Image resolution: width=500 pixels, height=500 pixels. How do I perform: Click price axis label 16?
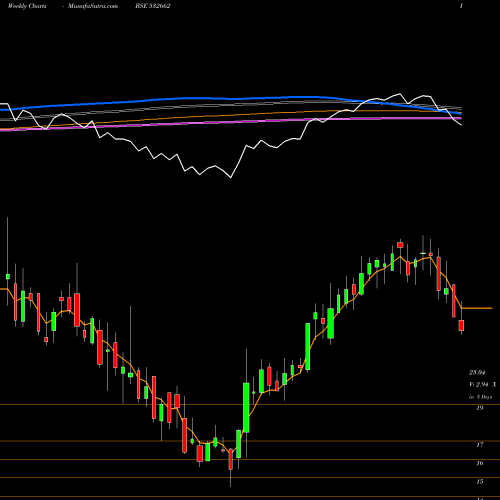(480, 463)
